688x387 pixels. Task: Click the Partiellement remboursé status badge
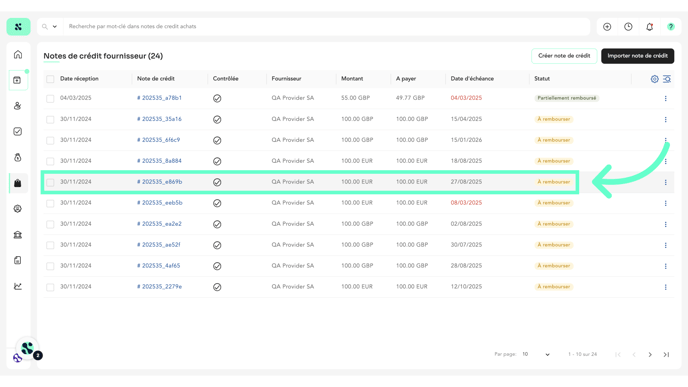pyautogui.click(x=566, y=98)
